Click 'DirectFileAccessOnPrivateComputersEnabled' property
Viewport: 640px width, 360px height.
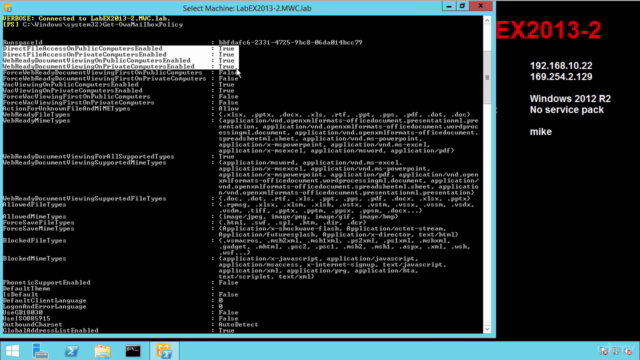(x=84, y=54)
